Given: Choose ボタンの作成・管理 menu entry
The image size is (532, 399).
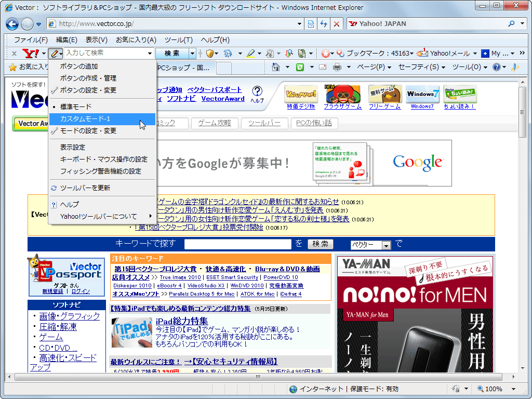Looking at the screenshot, I should (102, 78).
